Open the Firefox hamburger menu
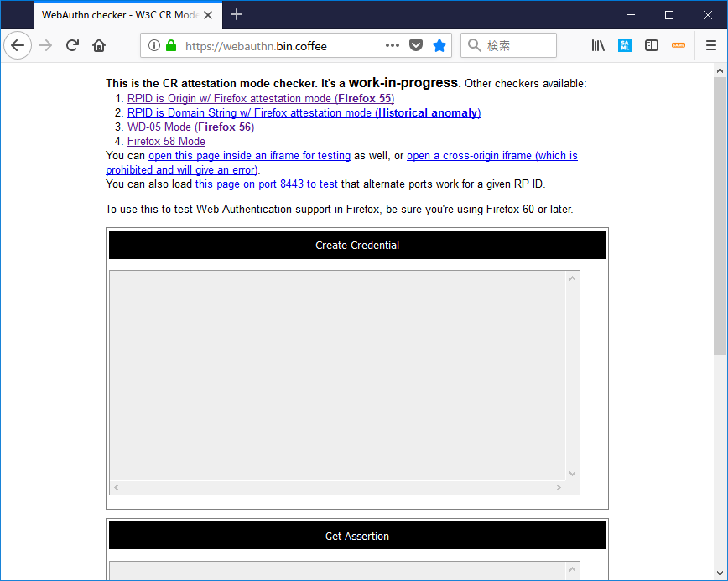728x581 pixels. 711,45
